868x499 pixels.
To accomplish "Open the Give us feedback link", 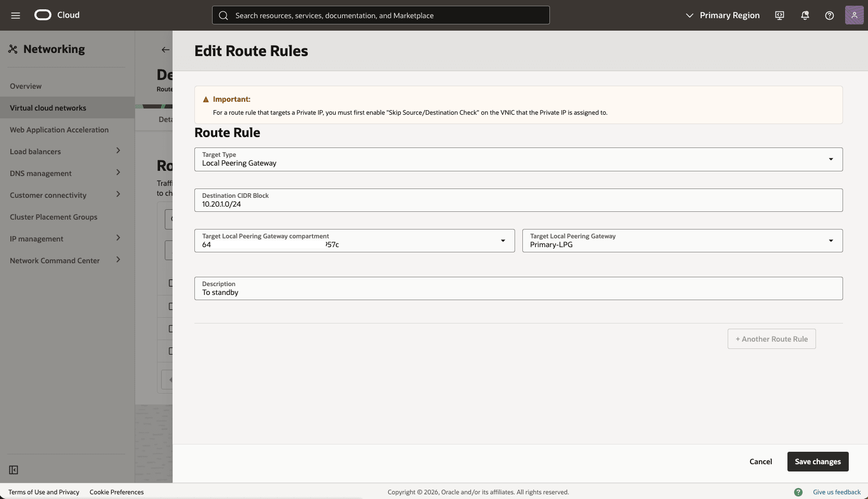I will 836,492.
